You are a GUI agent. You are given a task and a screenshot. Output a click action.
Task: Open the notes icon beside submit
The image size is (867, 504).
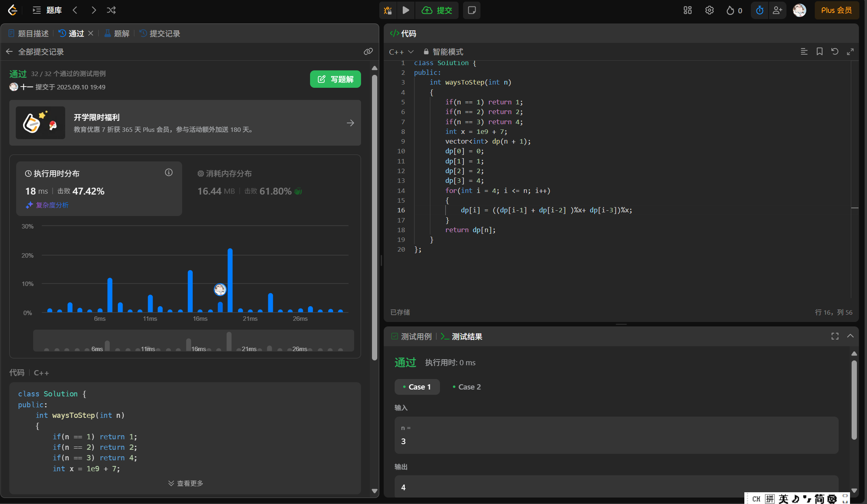coord(472,11)
